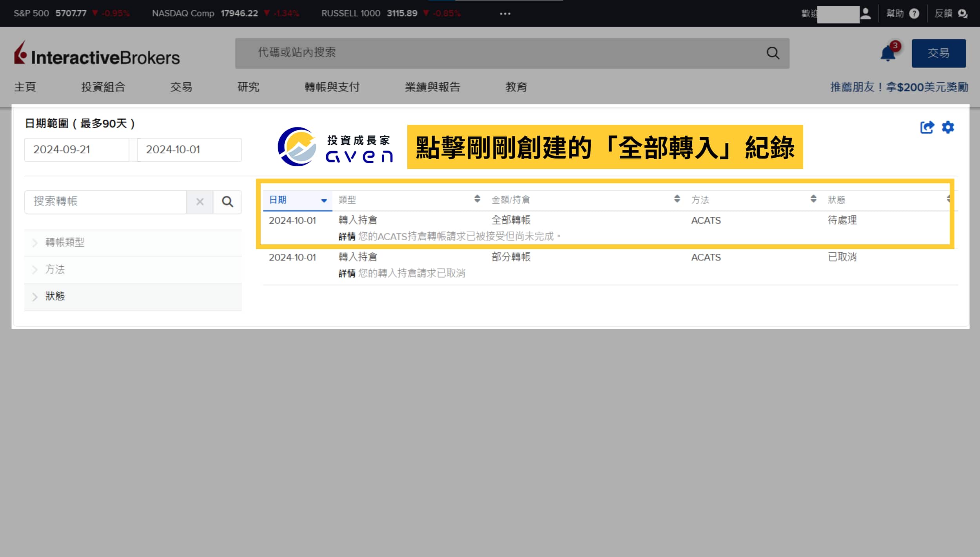Click the search magnifier in the top search bar

click(x=773, y=53)
